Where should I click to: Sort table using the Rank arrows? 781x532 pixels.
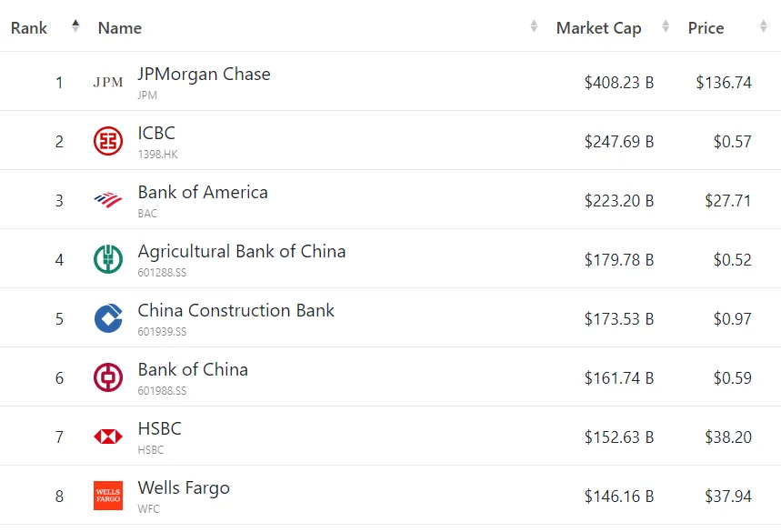[x=75, y=25]
